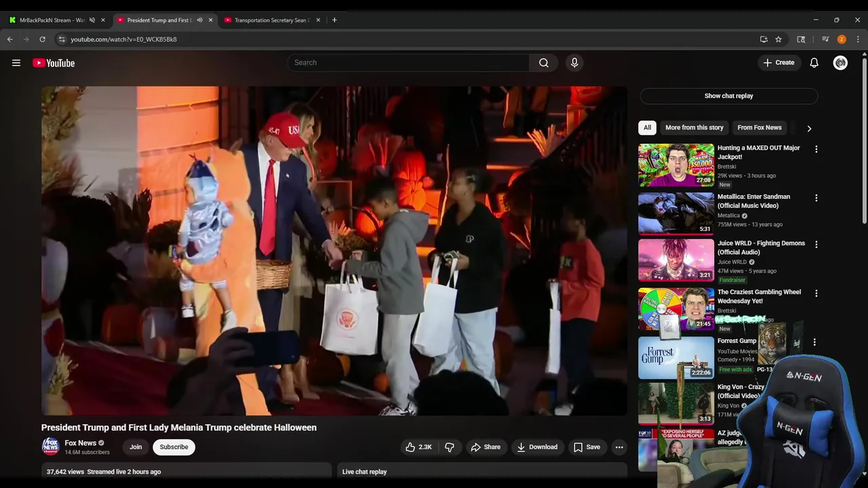Select the All filter chip

click(x=648, y=127)
